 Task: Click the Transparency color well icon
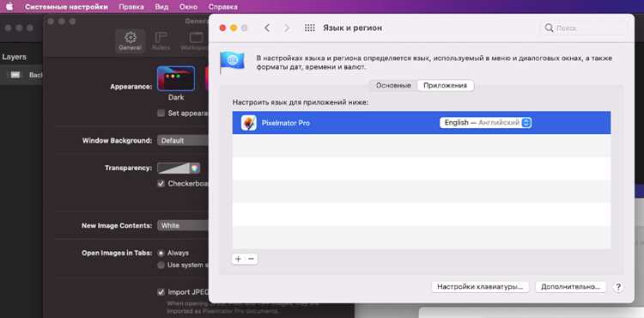click(x=195, y=168)
